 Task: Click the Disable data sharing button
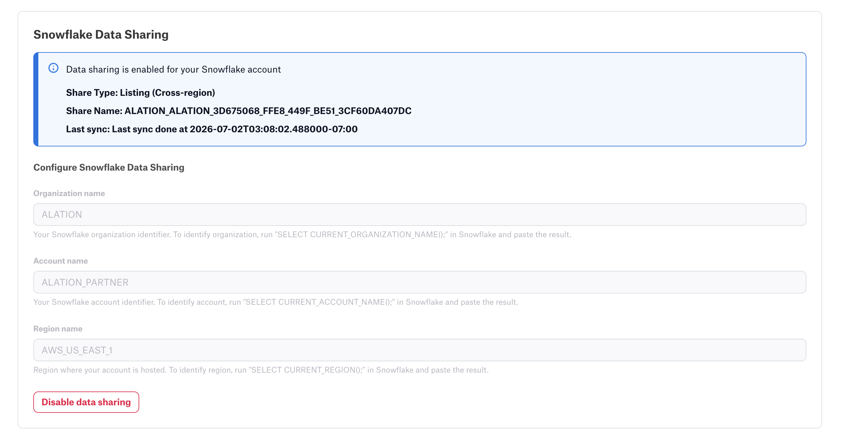86,402
